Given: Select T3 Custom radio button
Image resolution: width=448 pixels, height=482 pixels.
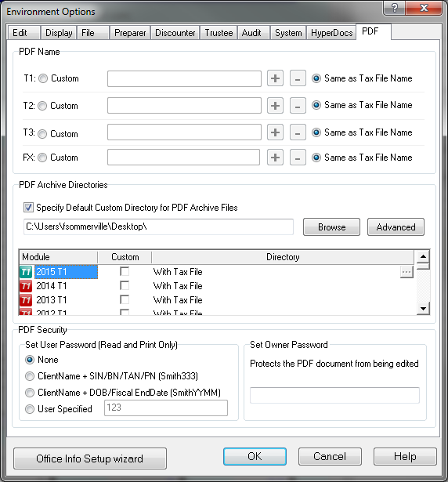Looking at the screenshot, I should (42, 134).
